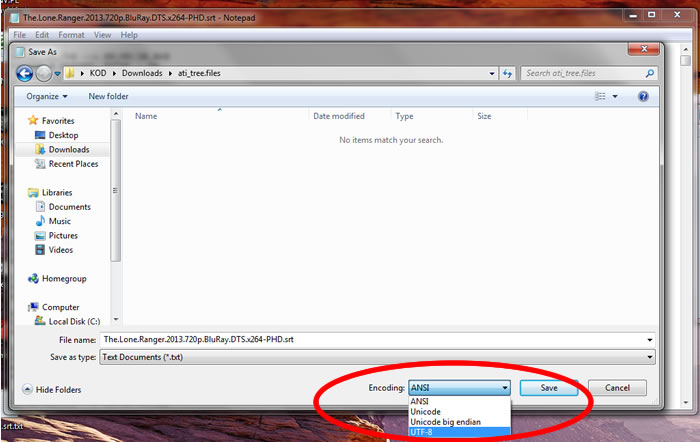Select Desktop in Favorites
The width and height of the screenshot is (700, 442).
(x=63, y=135)
